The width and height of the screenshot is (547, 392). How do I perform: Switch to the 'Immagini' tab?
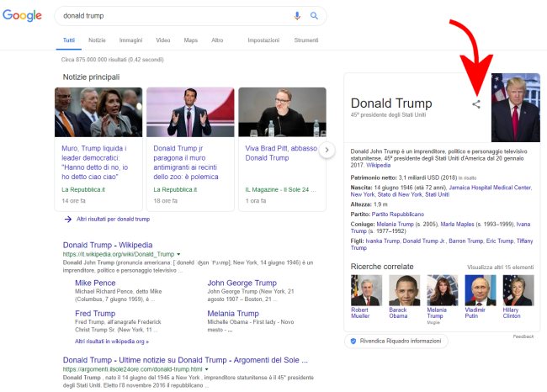[130, 40]
